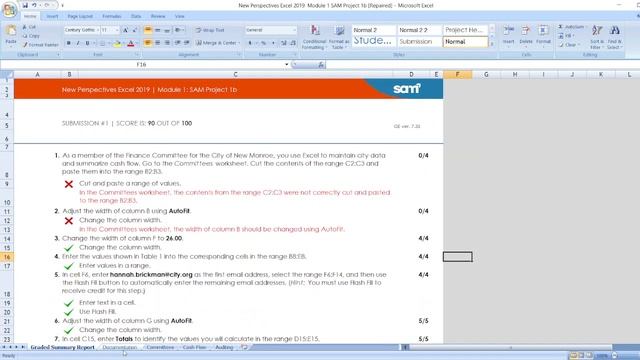Image resolution: width=640 pixels, height=360 pixels.
Task: Switch to the Review ribbon tab
Action: (x=158, y=16)
